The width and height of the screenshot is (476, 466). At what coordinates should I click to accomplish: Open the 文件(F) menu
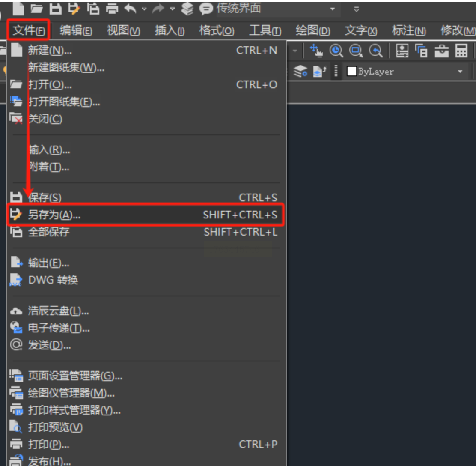[29, 30]
